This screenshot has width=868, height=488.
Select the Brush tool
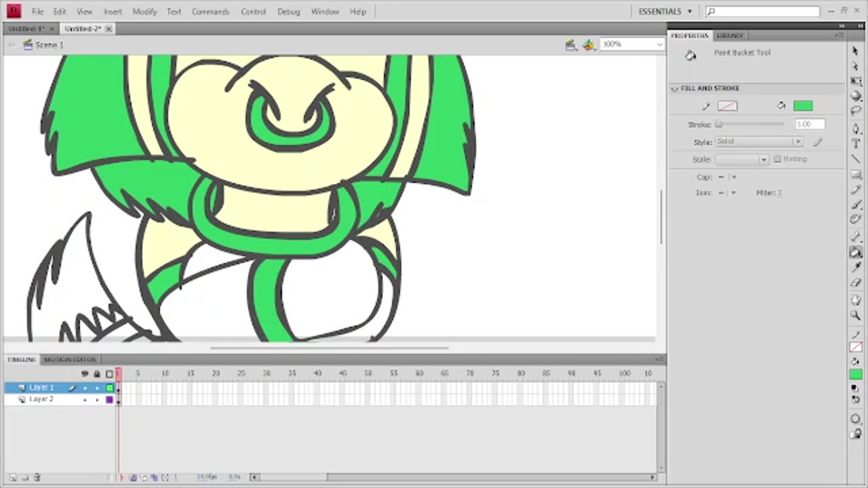point(855,204)
